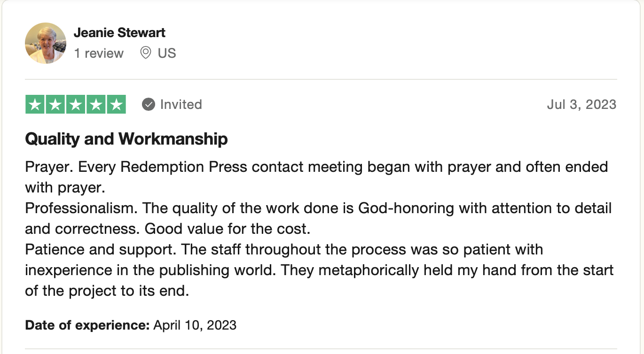644x354 pixels.
Task: Click the fourth green rating star
Action: point(96,104)
